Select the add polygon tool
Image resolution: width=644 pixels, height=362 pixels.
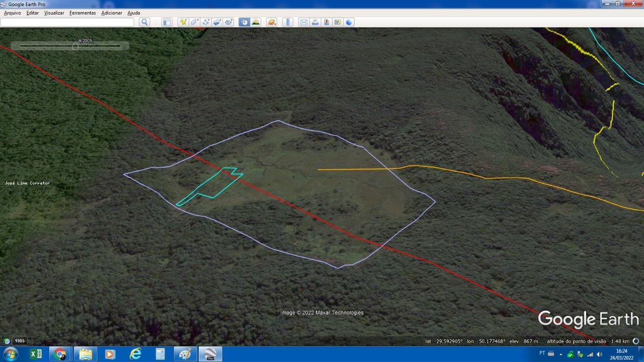point(194,22)
